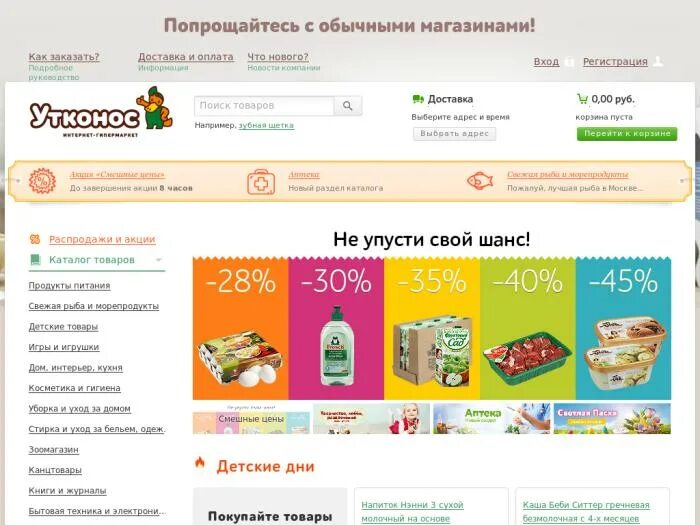The width and height of the screenshot is (700, 525).
Task: Expand the Каталог товаров dropdown arrow
Action: click(158, 259)
